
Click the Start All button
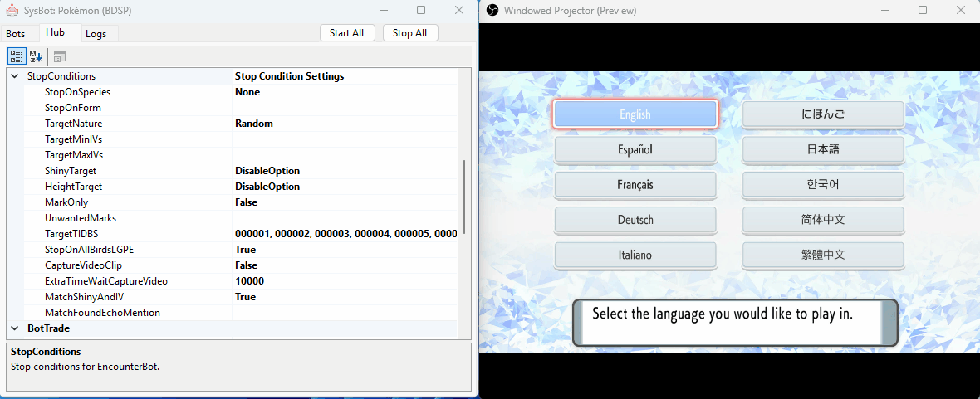click(347, 33)
